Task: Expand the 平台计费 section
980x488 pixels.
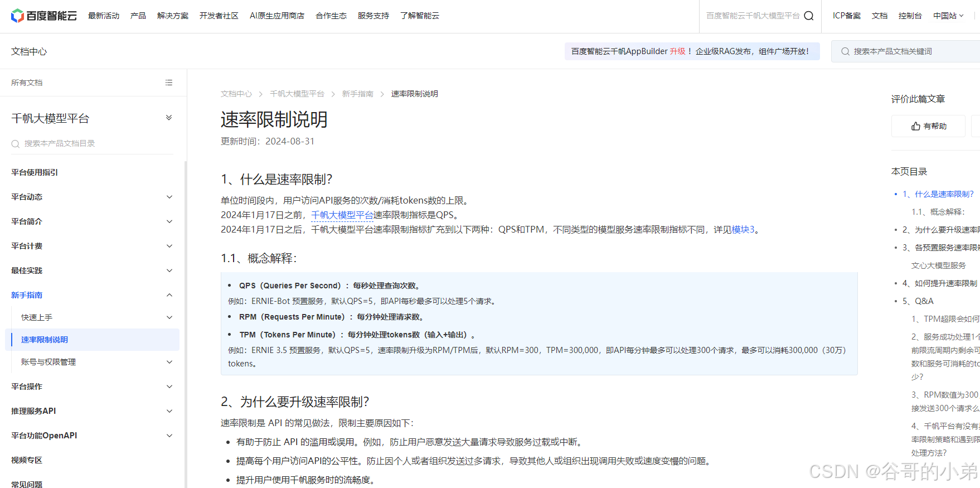Action: tap(169, 246)
